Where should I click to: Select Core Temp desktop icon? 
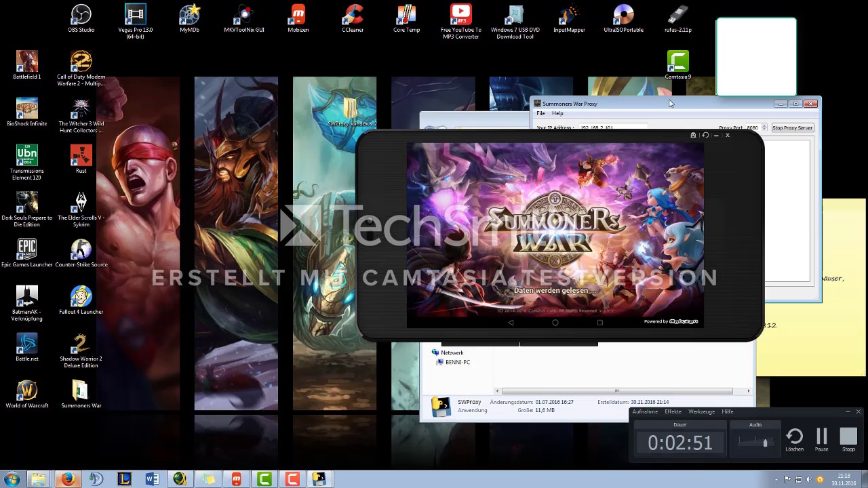pyautogui.click(x=406, y=18)
